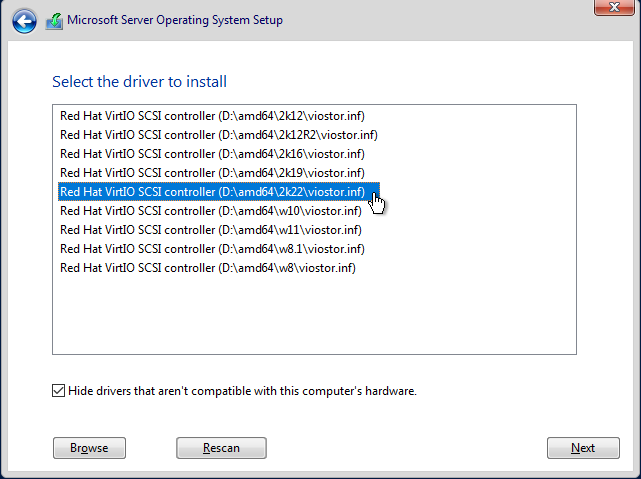
Task: Click the empty area of driver list
Action: pyautogui.click(x=314, y=315)
